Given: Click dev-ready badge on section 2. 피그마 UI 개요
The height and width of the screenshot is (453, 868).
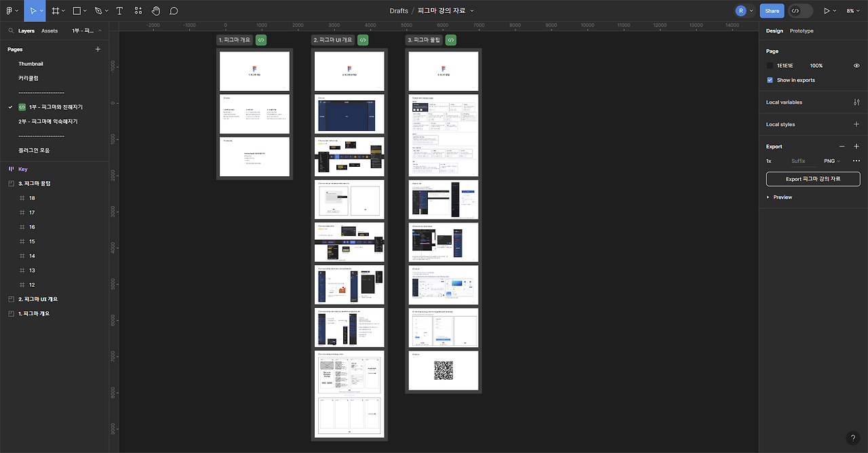Looking at the screenshot, I should pos(363,40).
